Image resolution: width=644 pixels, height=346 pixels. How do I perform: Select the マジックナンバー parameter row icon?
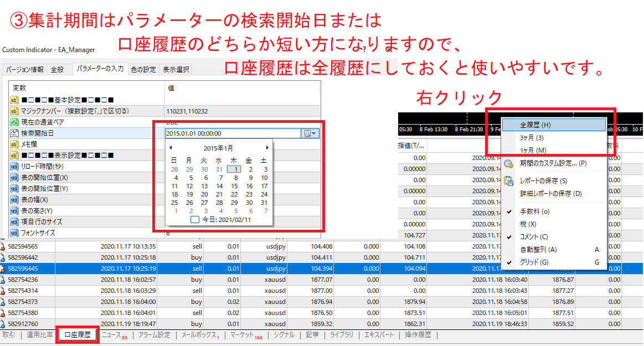point(14,111)
